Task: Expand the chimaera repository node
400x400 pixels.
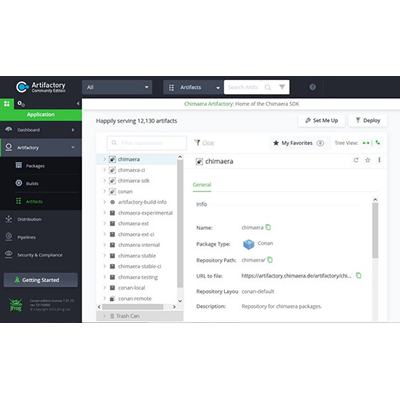Action: (104, 159)
